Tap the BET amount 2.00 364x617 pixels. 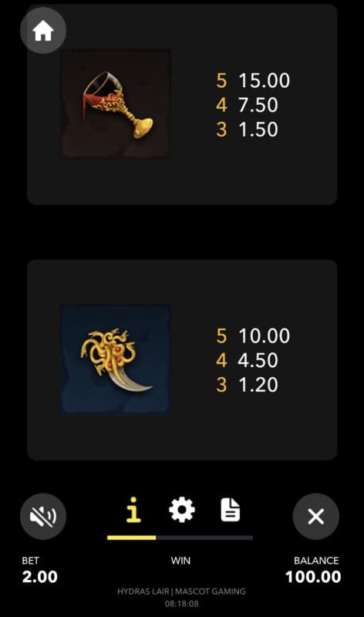(x=40, y=577)
